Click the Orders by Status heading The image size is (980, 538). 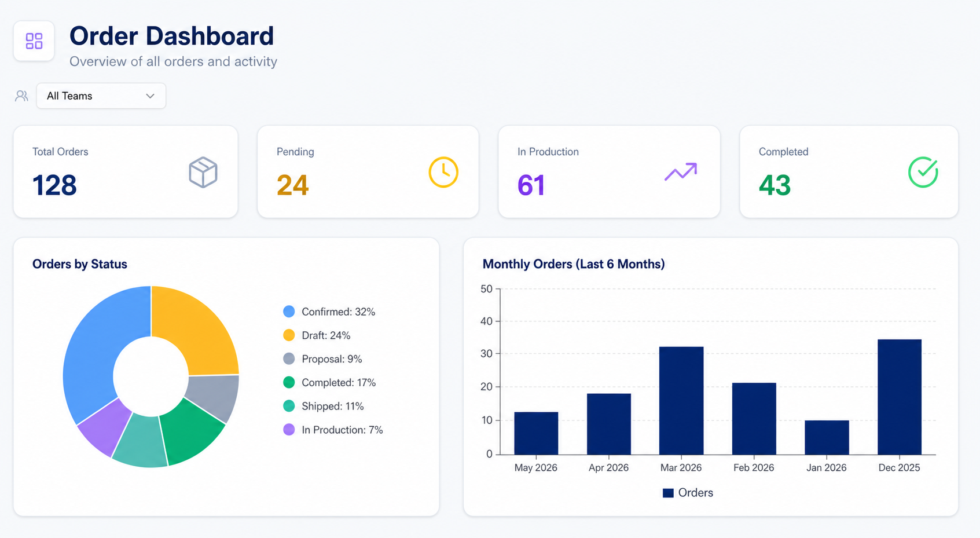80,264
